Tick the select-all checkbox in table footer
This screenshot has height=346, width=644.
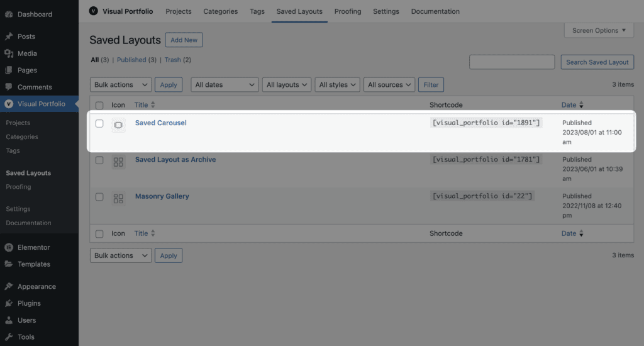[99, 234]
